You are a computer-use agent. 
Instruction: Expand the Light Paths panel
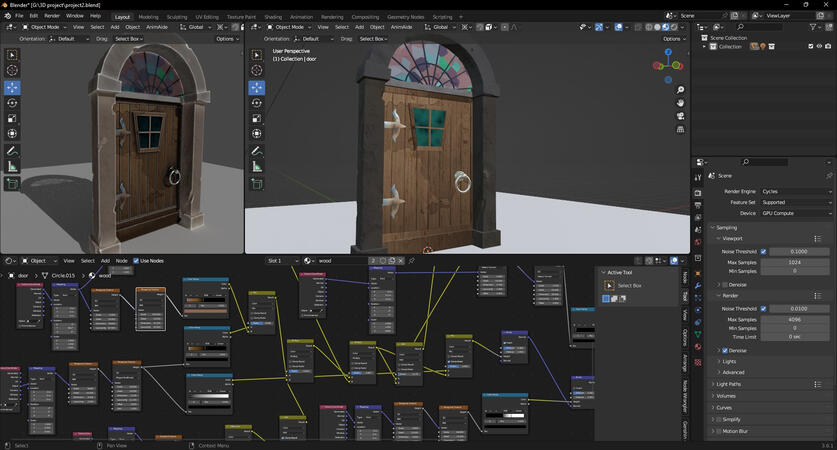(728, 384)
